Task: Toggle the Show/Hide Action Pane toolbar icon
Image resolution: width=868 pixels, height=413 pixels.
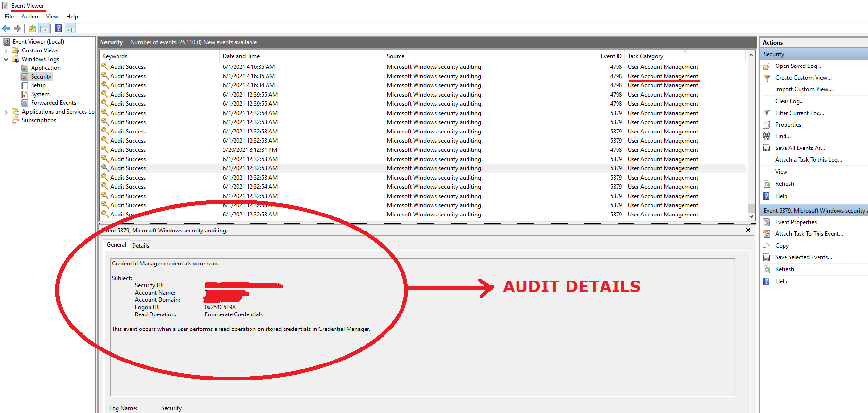Action: pyautogui.click(x=70, y=28)
